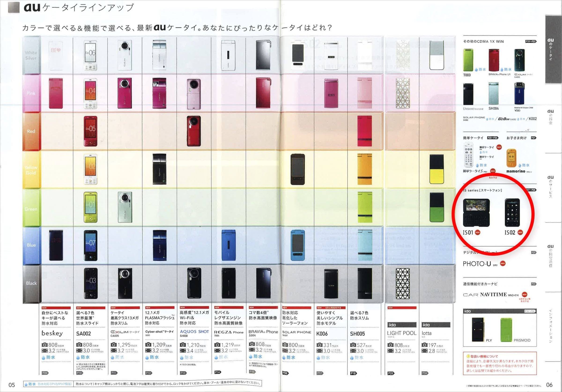
Task: Click the red NEW badge next to IS02
Action: 520,232
